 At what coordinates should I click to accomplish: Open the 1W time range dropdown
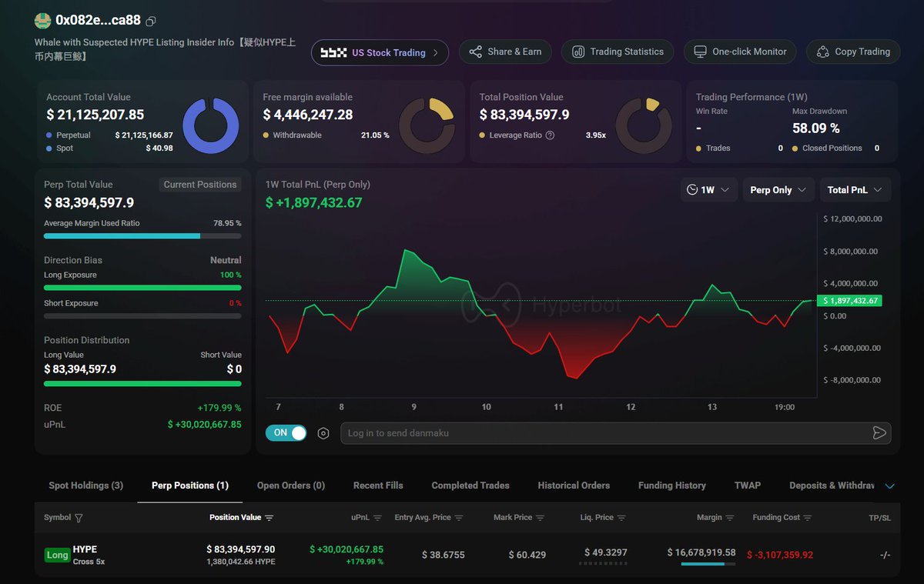point(709,190)
